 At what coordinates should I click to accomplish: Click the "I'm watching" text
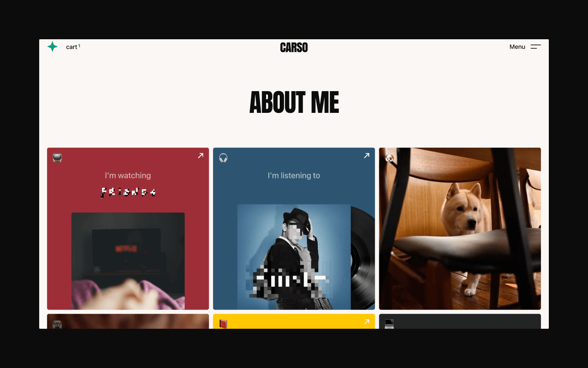(x=128, y=175)
